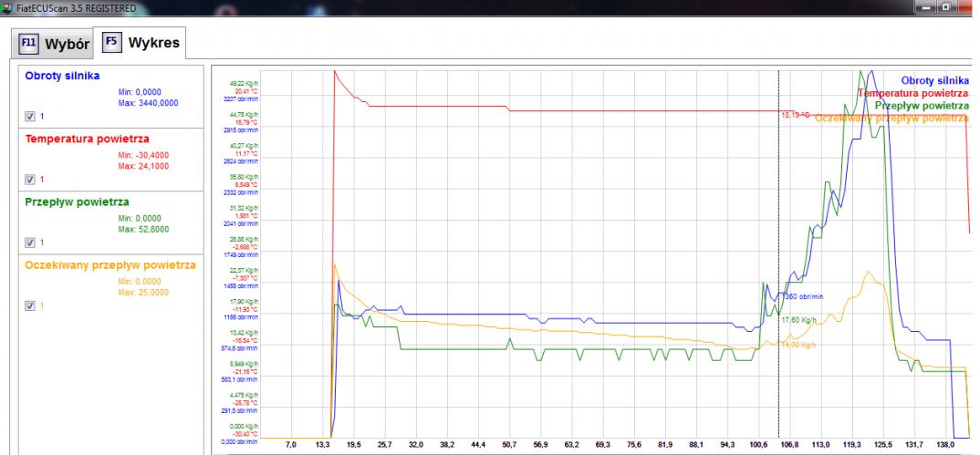Image resolution: width=980 pixels, height=455 pixels.
Task: Select the Wykres tab
Action: tap(140, 43)
